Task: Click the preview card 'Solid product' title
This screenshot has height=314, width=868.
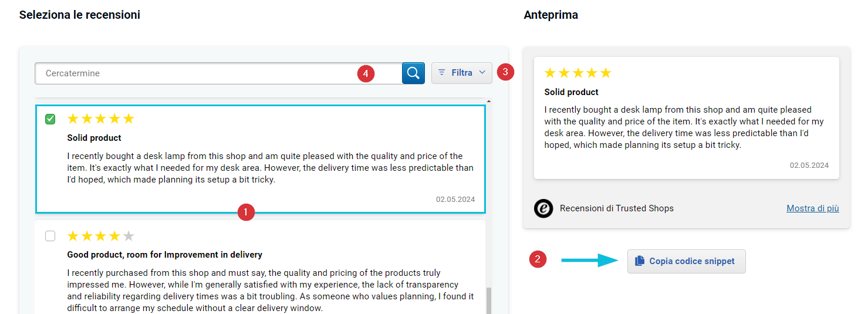Action: point(571,92)
